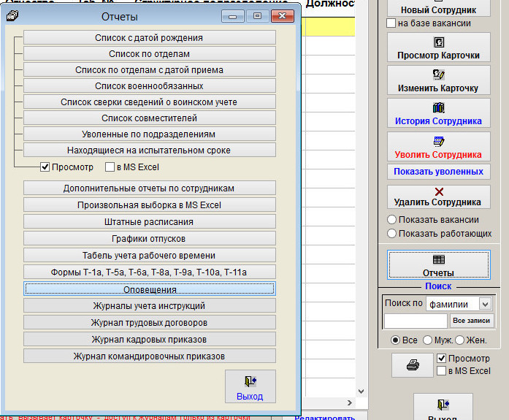Click the Все записи button
The width and height of the screenshot is (509, 420).
[472, 321]
